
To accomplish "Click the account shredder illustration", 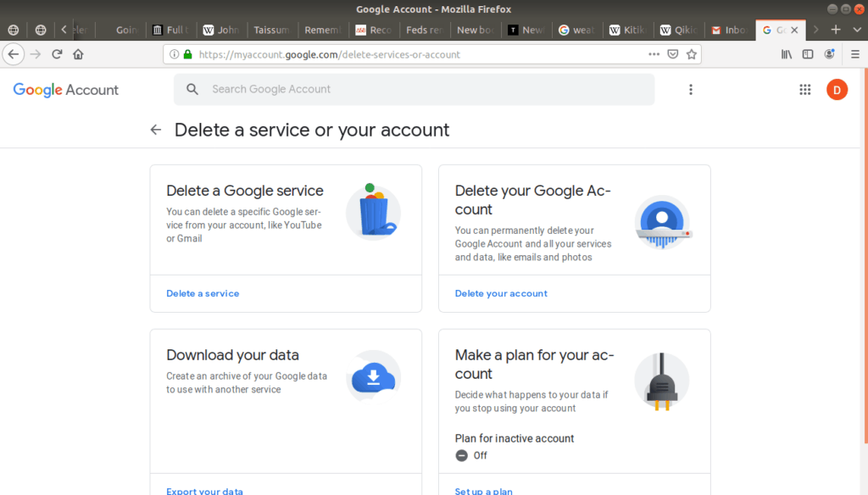I will click(x=663, y=221).
